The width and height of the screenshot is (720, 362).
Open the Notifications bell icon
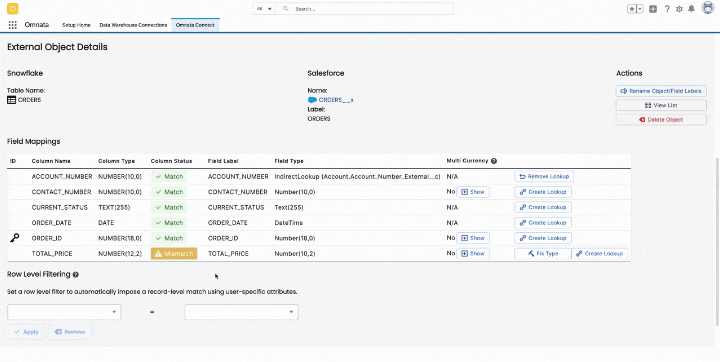[x=692, y=9]
